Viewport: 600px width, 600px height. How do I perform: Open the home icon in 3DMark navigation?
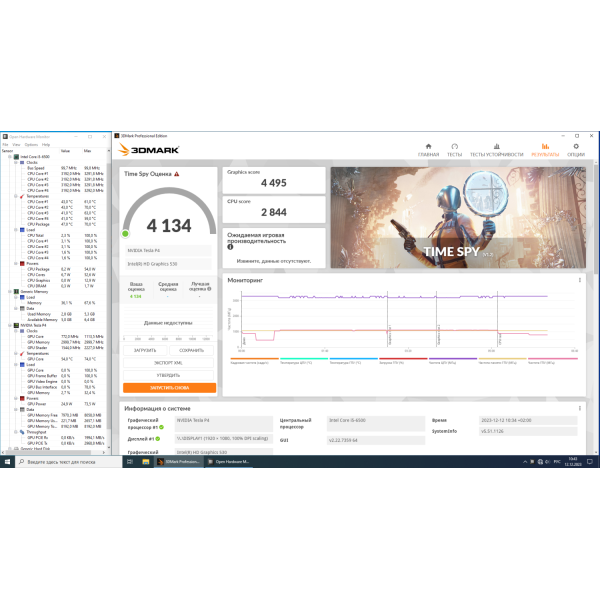(428, 146)
